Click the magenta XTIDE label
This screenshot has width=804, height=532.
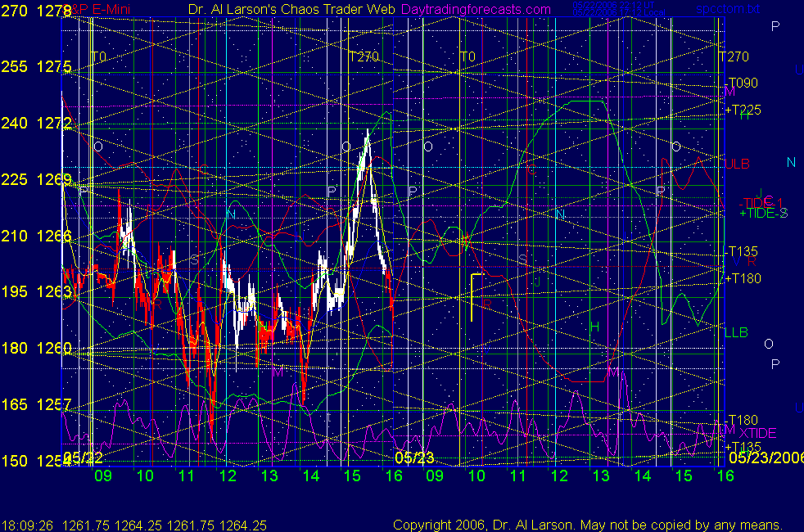click(757, 432)
